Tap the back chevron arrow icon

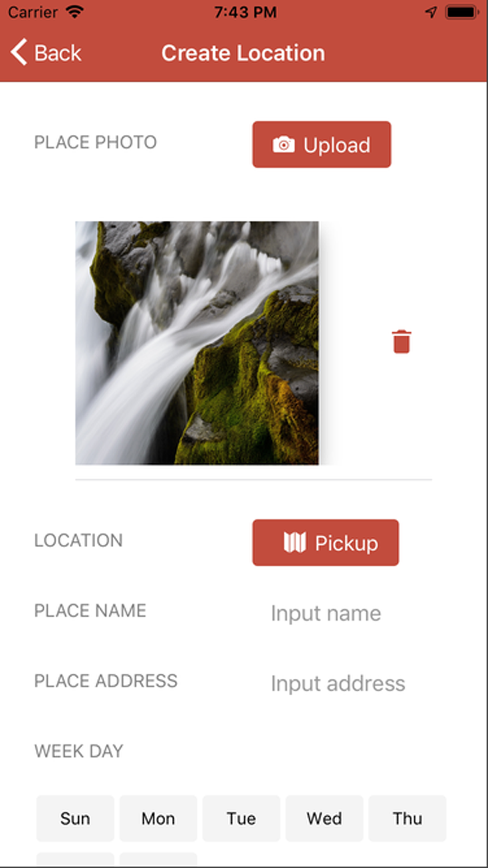click(19, 52)
